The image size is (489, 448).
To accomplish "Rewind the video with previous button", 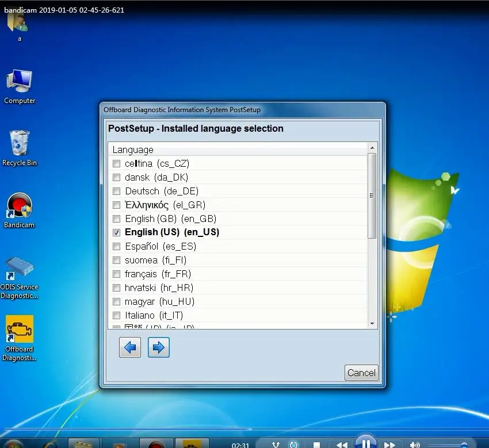I will coord(342,445).
